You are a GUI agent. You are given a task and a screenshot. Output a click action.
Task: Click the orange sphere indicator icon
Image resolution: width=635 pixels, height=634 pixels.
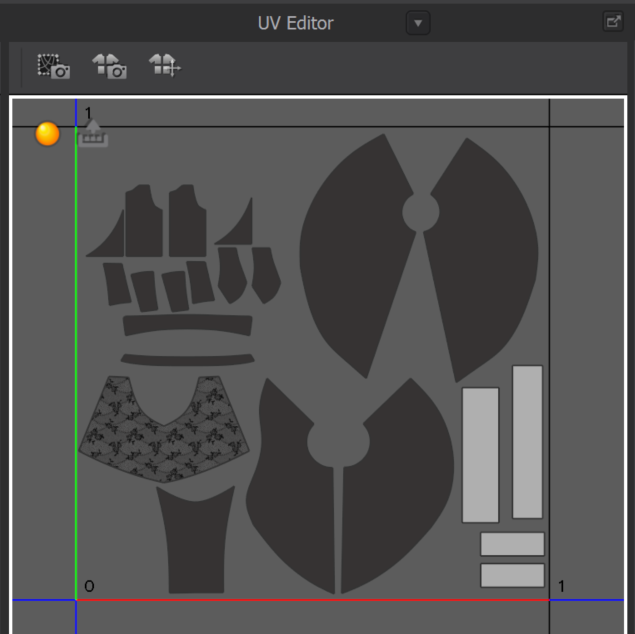47,134
